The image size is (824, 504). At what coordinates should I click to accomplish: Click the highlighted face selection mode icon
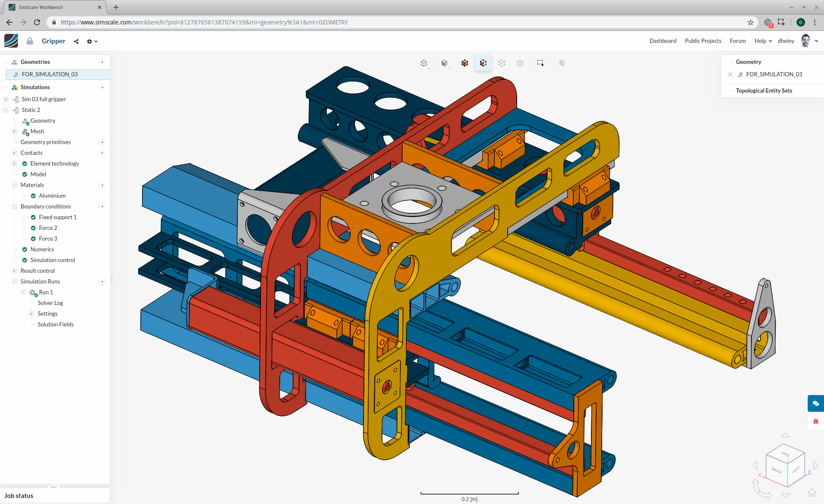(x=483, y=63)
